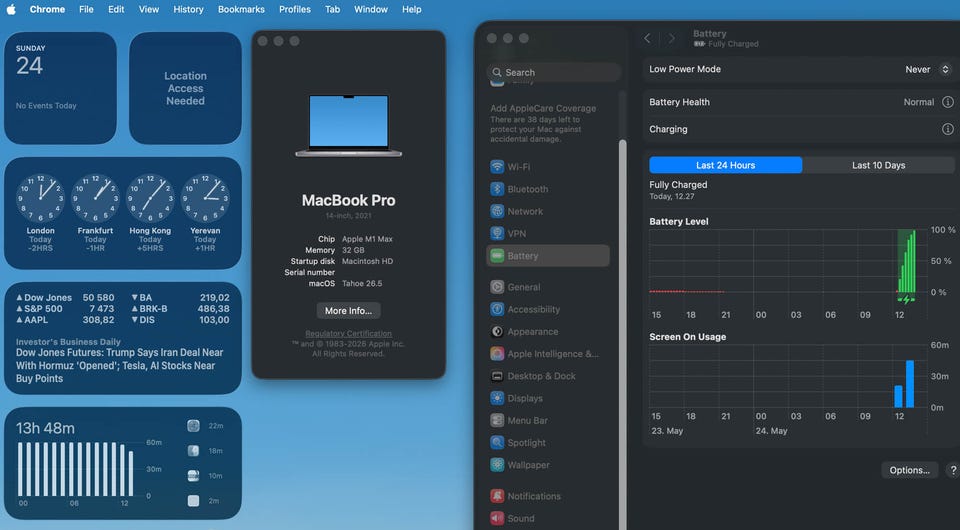Open the Tab menu
The height and width of the screenshot is (530, 960).
point(332,9)
